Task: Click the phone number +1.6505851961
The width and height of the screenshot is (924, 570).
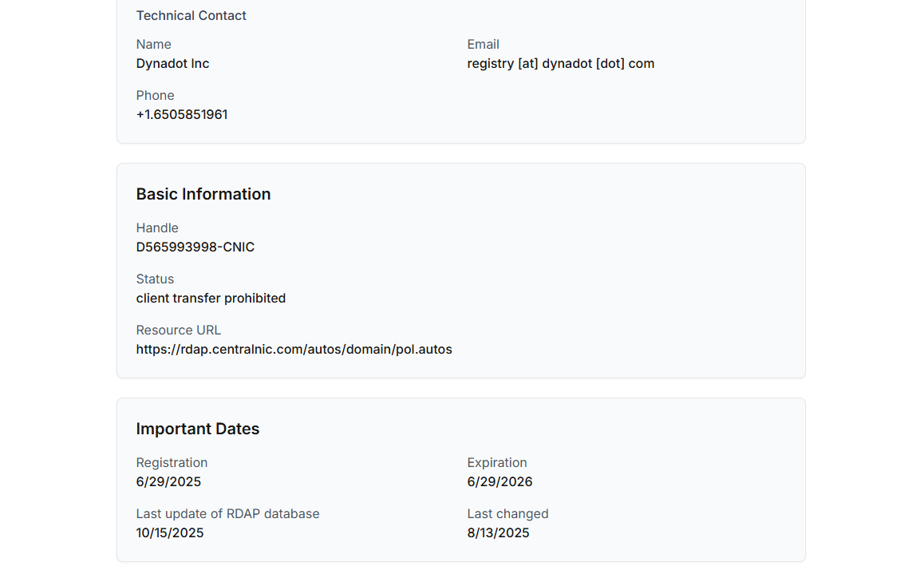Action: tap(182, 115)
